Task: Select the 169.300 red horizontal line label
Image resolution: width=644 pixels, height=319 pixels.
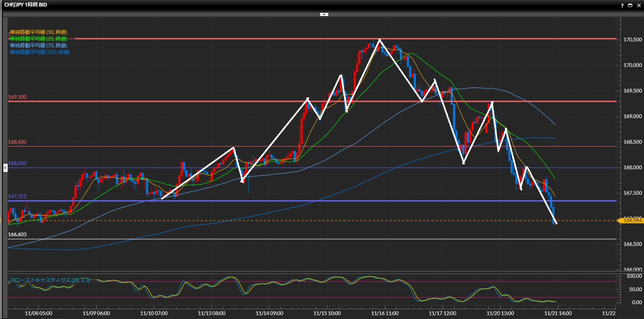Action: pyautogui.click(x=17, y=97)
